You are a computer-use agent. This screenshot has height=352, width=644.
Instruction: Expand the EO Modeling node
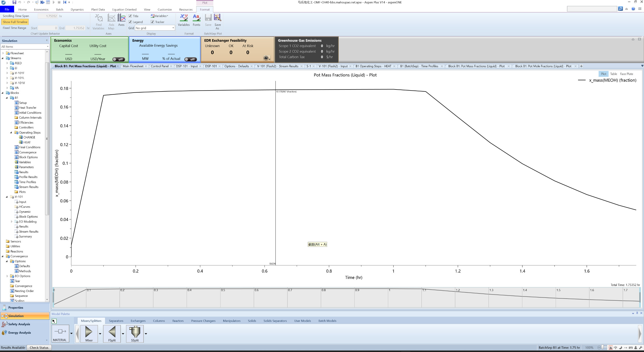(x=12, y=222)
